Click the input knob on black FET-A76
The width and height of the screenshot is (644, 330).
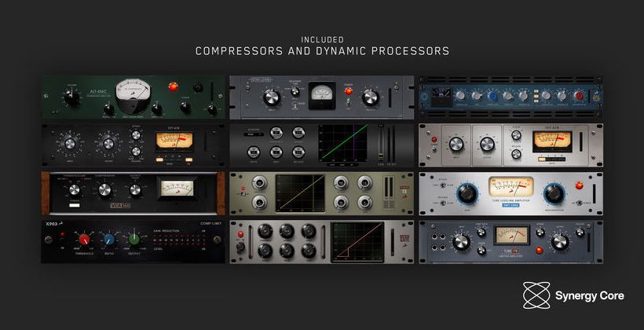click(x=70, y=144)
